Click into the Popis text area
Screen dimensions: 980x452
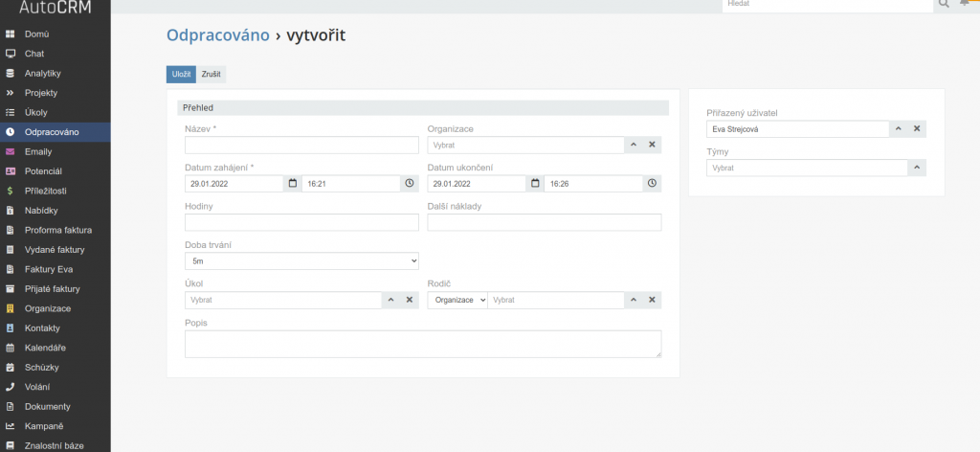click(x=423, y=344)
